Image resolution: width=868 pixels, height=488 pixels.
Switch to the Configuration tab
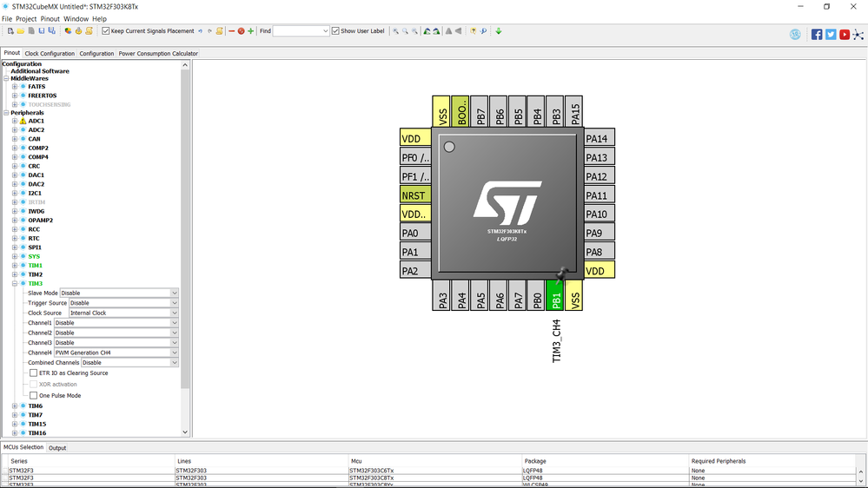coord(96,54)
